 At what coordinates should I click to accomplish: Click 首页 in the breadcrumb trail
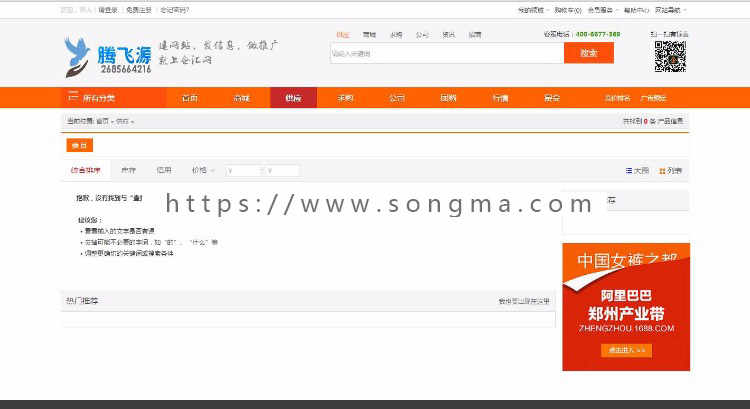(x=102, y=122)
